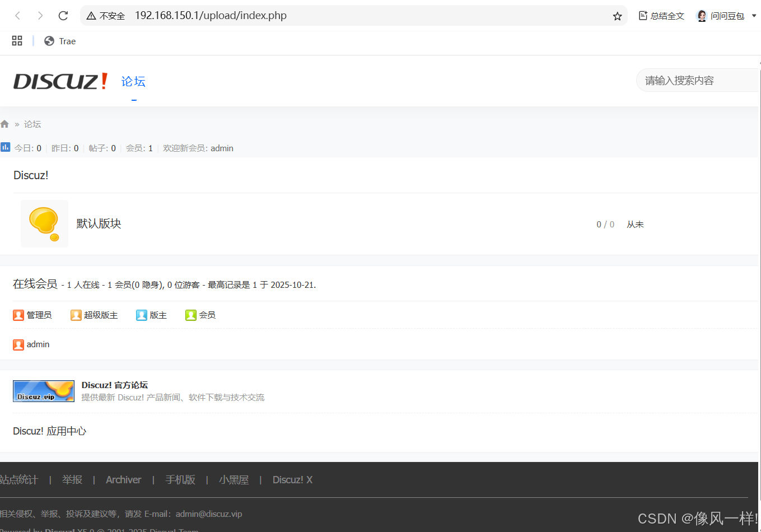Open the new member admin link

(x=222, y=148)
